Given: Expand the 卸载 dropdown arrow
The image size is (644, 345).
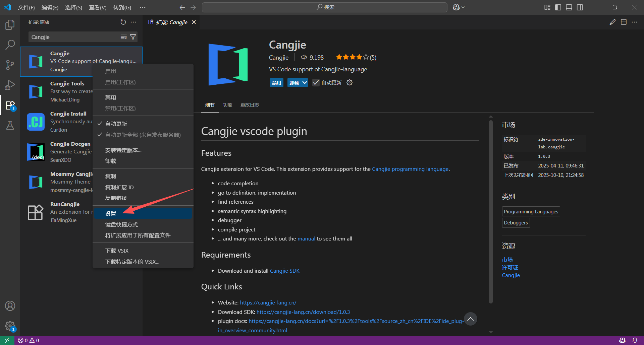Looking at the screenshot, I should point(305,82).
